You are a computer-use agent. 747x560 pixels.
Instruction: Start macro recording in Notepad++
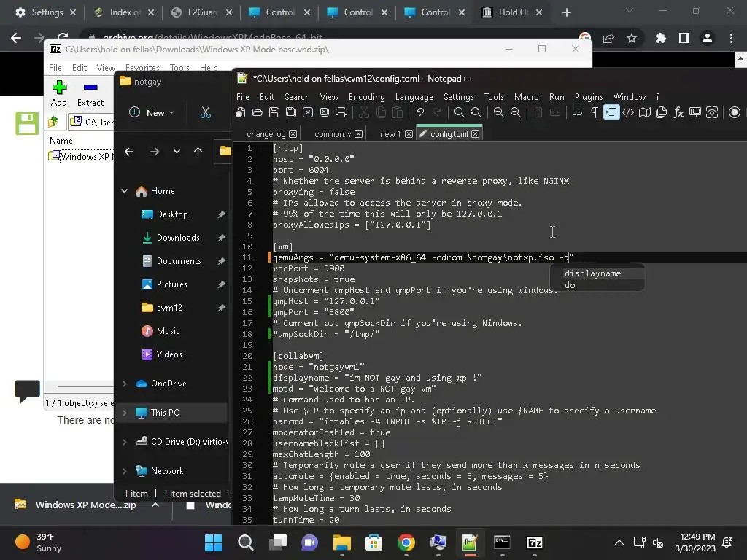click(x=735, y=112)
